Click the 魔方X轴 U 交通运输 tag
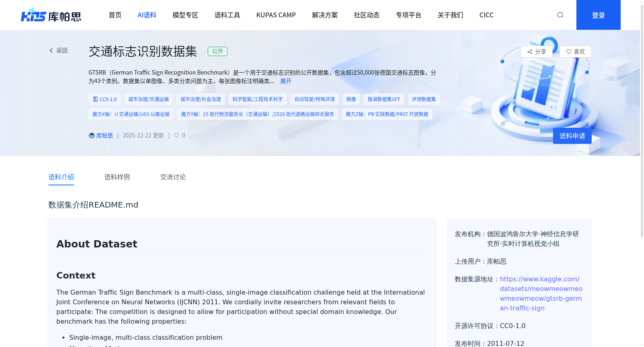644x347 pixels. point(131,114)
